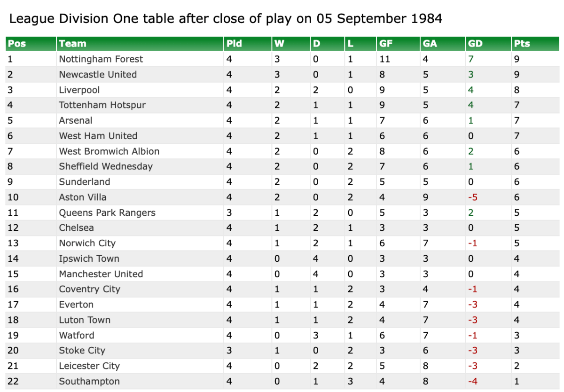Click the W column header

point(279,44)
